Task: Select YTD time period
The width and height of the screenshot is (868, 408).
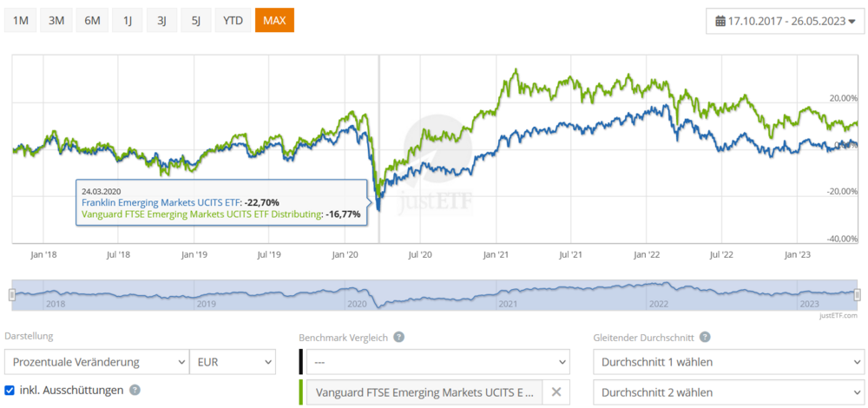Action: coord(233,21)
